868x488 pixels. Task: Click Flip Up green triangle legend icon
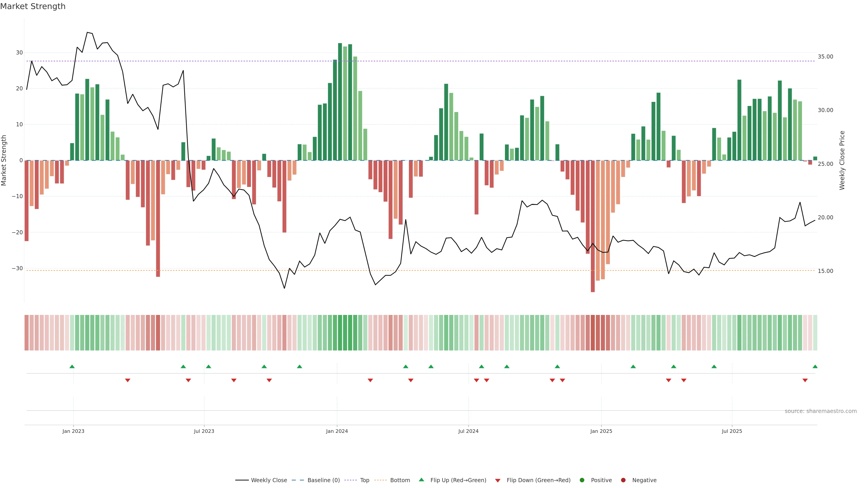coord(421,480)
